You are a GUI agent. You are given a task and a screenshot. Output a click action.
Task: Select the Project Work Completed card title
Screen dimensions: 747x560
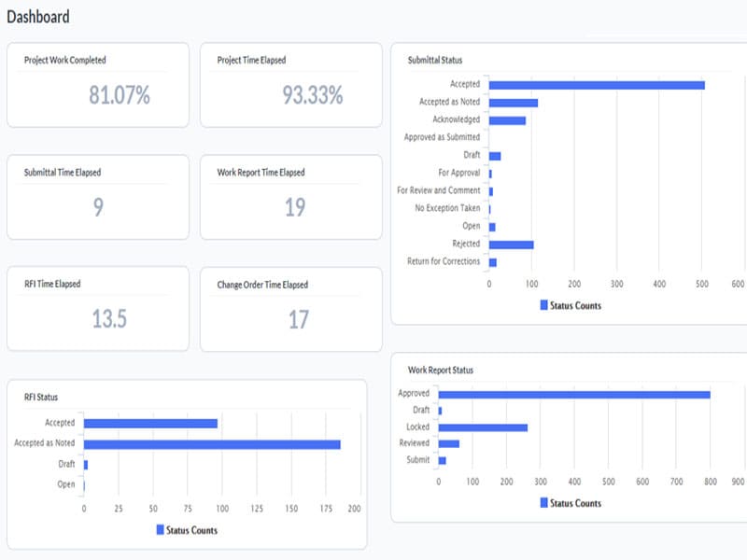tap(64, 60)
